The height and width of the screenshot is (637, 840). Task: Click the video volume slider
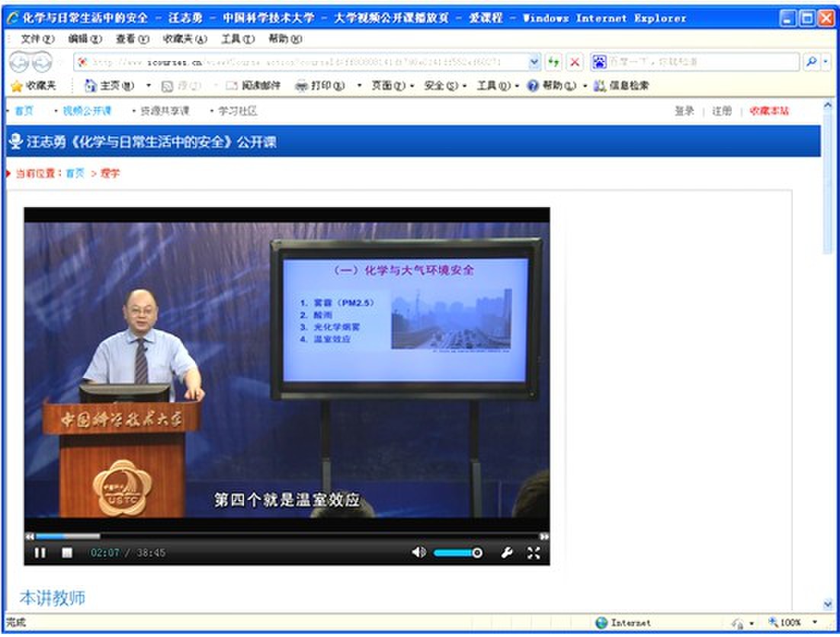point(457,552)
